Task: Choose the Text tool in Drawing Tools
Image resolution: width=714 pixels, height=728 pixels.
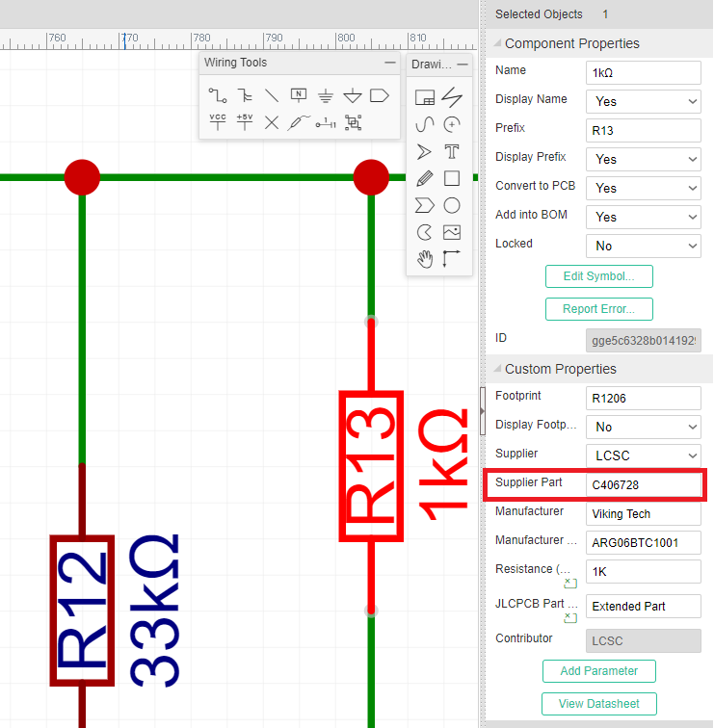Action: click(451, 151)
